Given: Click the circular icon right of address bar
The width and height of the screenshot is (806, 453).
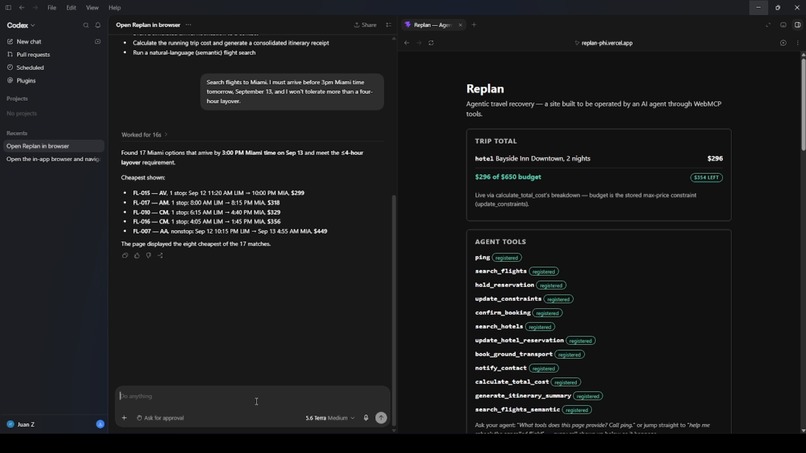Looking at the screenshot, I should [x=783, y=43].
